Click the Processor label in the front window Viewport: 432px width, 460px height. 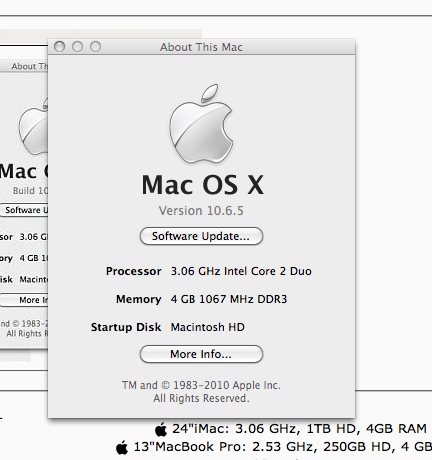[x=134, y=271]
